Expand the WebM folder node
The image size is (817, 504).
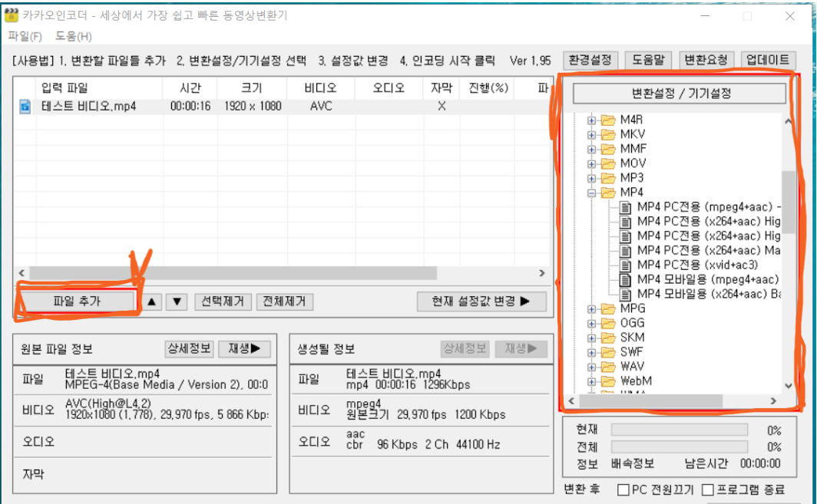point(591,382)
